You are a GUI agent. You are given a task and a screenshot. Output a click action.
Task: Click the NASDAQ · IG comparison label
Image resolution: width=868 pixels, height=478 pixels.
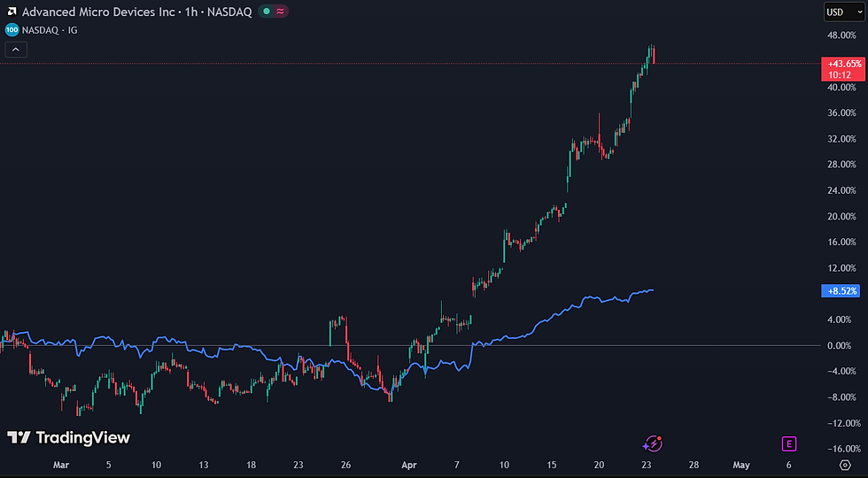(50, 29)
